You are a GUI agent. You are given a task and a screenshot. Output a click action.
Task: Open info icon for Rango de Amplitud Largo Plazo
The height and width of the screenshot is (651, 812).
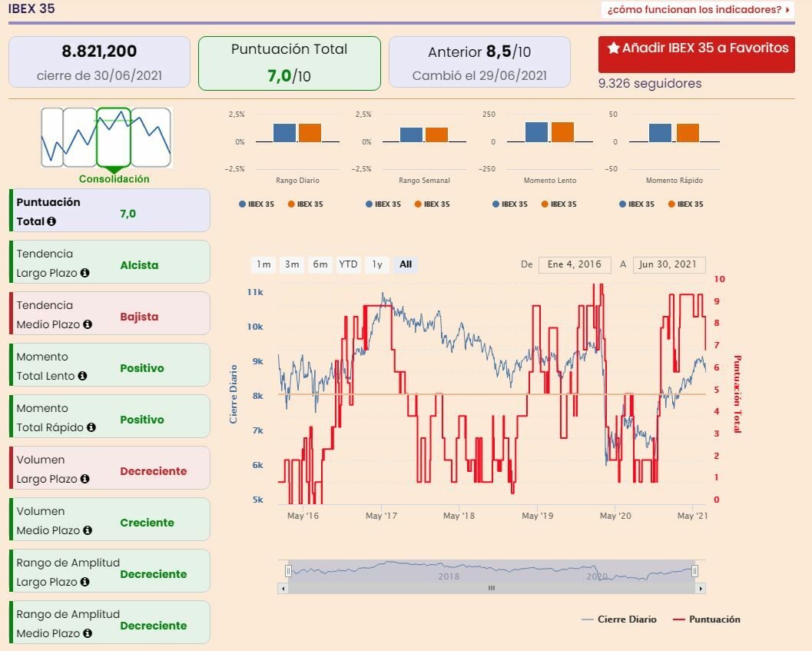(x=85, y=582)
